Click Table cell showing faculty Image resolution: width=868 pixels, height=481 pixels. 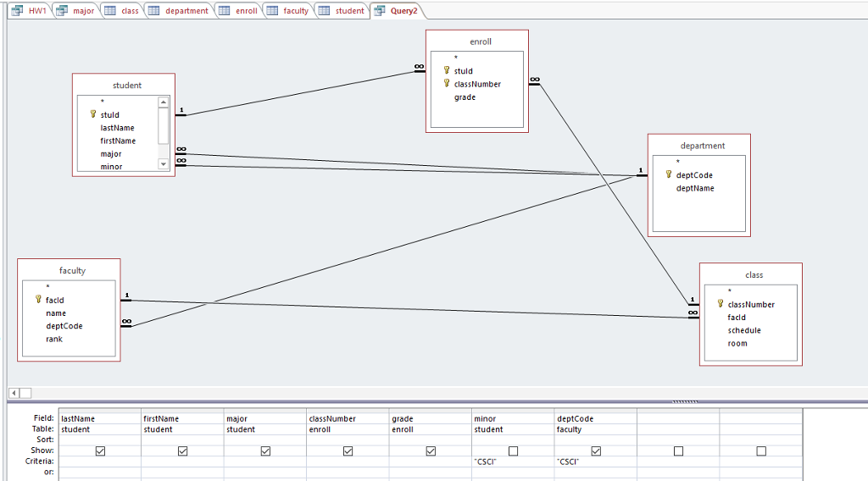596,429
